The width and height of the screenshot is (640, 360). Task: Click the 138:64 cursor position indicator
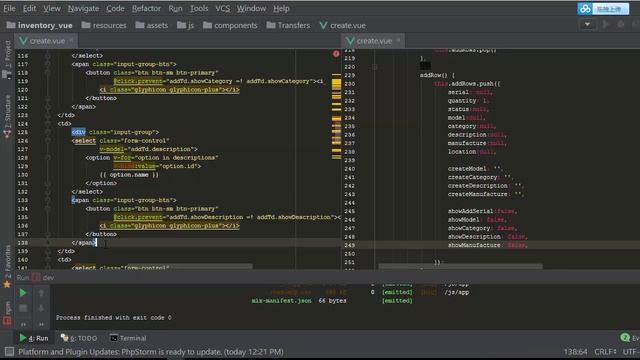[x=576, y=351]
